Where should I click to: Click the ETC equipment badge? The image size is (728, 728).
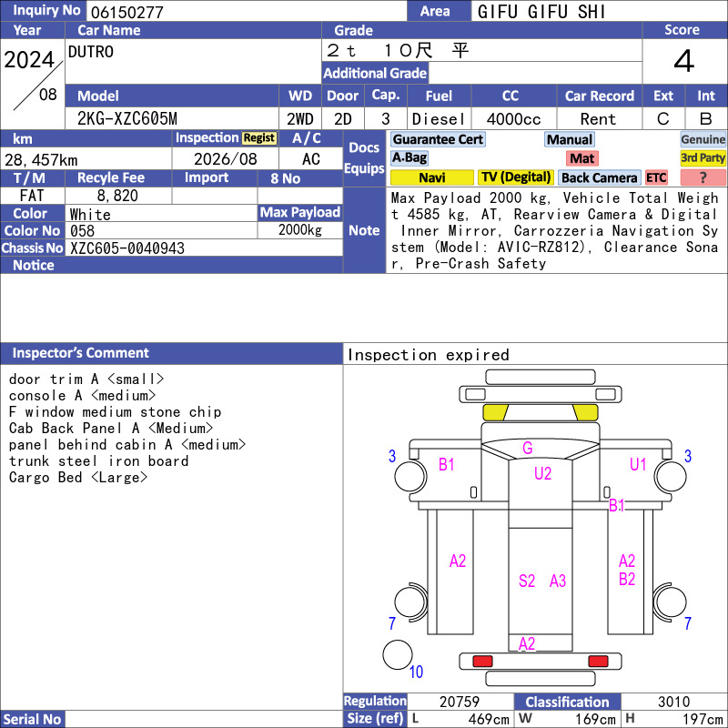coord(656,177)
